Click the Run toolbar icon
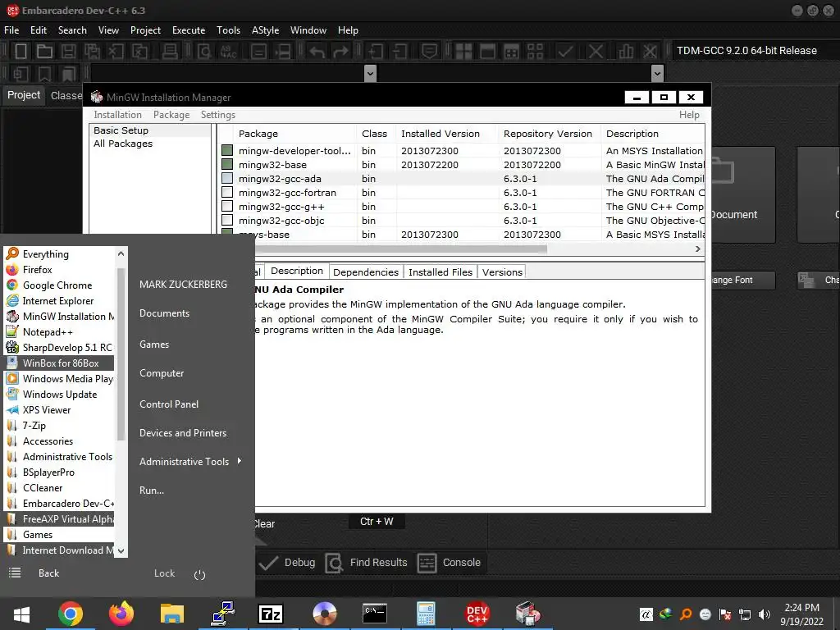 tap(487, 51)
